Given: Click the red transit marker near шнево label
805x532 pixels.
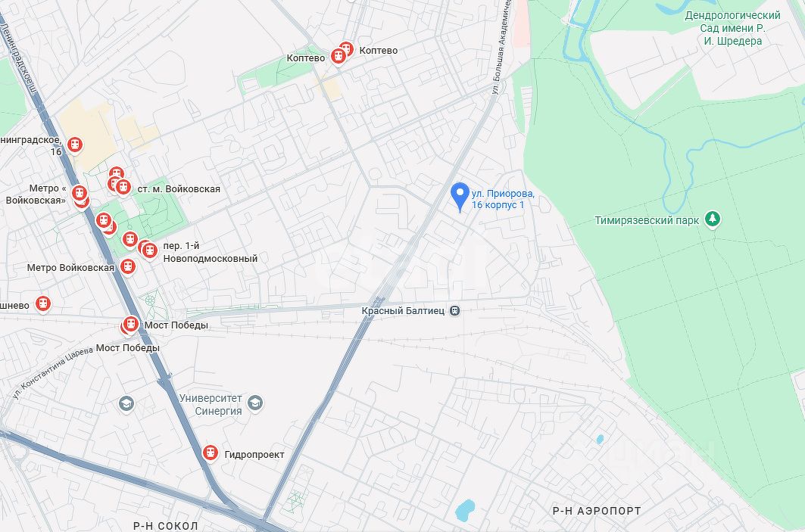Looking at the screenshot, I should point(43,303).
